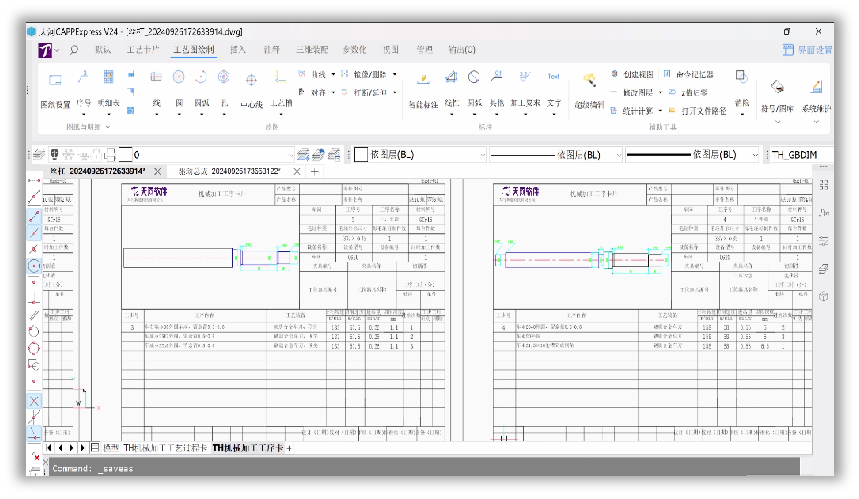Image resolution: width=859 pixels, height=499 pixels.
Task: Expand the 镜像/删除 mirror/delete dropdown
Action: (394, 74)
